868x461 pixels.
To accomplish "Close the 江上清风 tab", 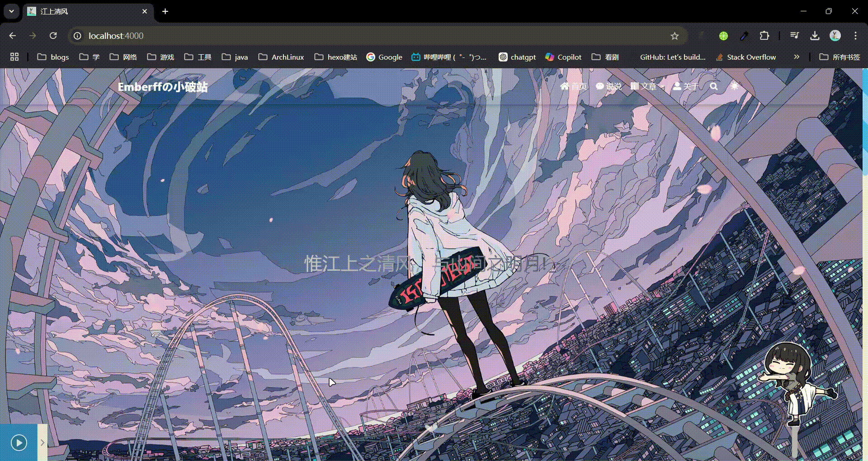I will (x=145, y=11).
